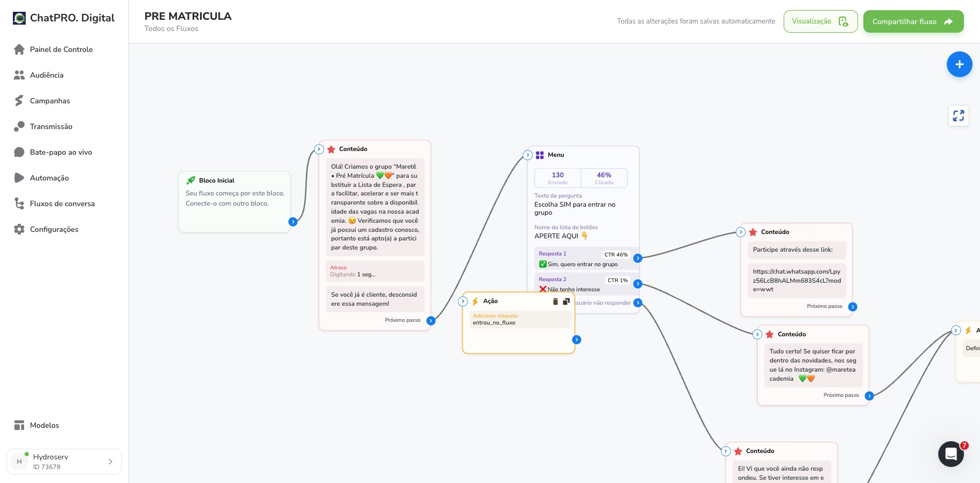The height and width of the screenshot is (483, 980).
Task: Duplicate the Ação block using copy icon
Action: (x=566, y=301)
